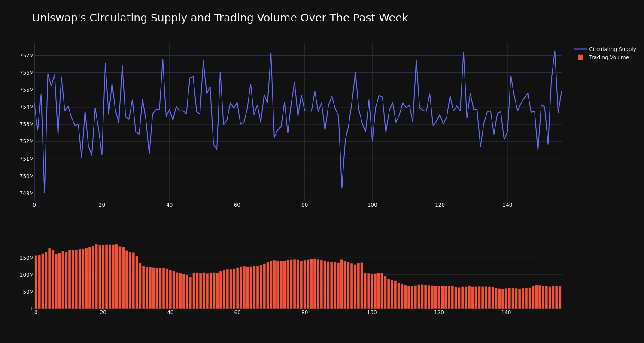The image size is (644, 343).
Task: Click the supply line's final peak above 757M
Action: point(555,51)
